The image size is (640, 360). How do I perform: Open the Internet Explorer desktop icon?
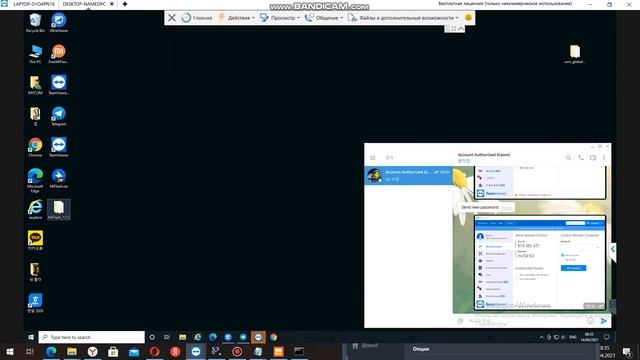click(x=35, y=209)
